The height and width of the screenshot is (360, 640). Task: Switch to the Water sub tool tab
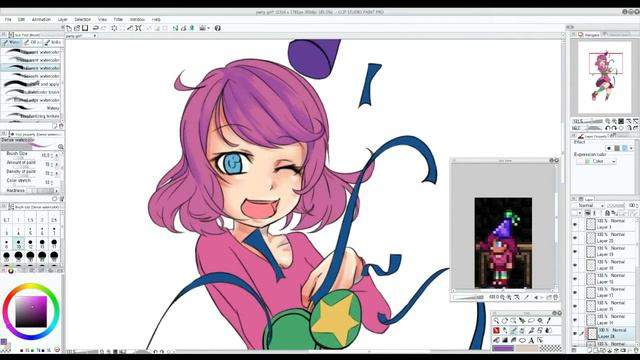click(x=11, y=42)
